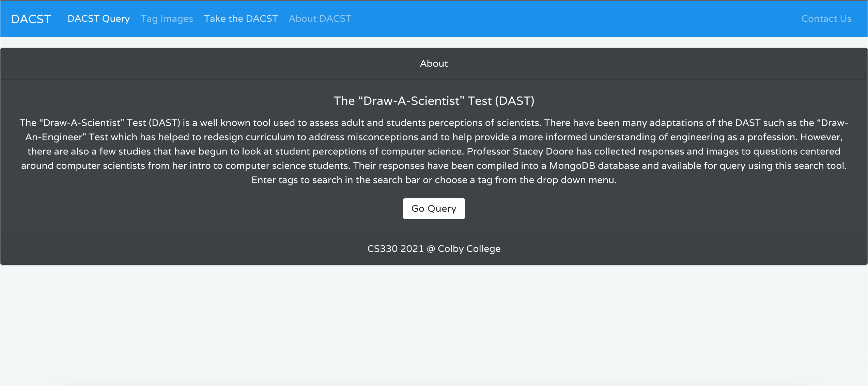Screen dimensions: 868x386
Task: Go to Tag Images in navbar
Action: (167, 19)
